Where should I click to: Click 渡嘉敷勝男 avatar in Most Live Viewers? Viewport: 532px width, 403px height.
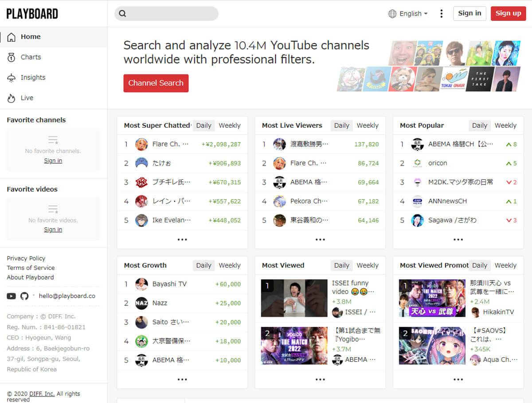[x=279, y=144]
